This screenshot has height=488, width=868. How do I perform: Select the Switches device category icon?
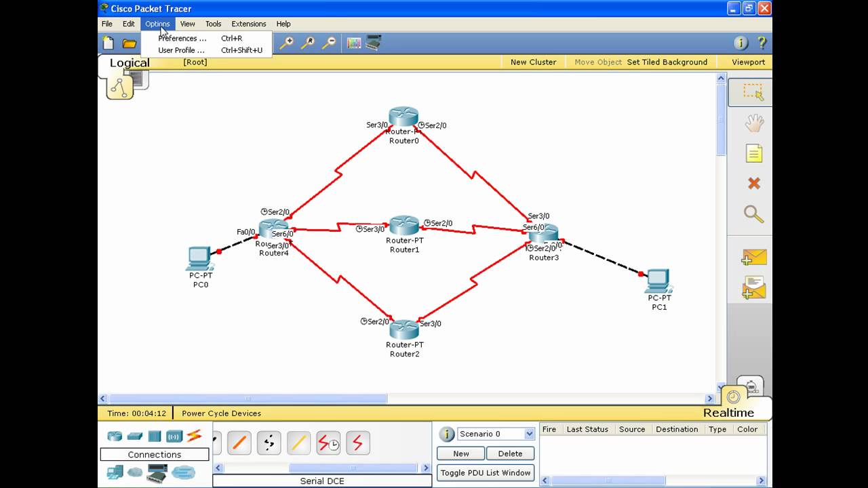click(x=135, y=436)
